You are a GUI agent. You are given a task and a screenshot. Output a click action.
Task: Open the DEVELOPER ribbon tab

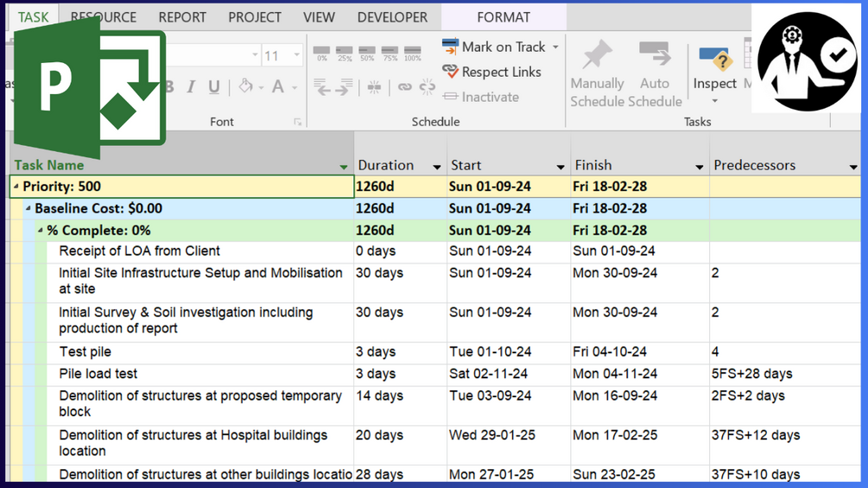point(392,17)
